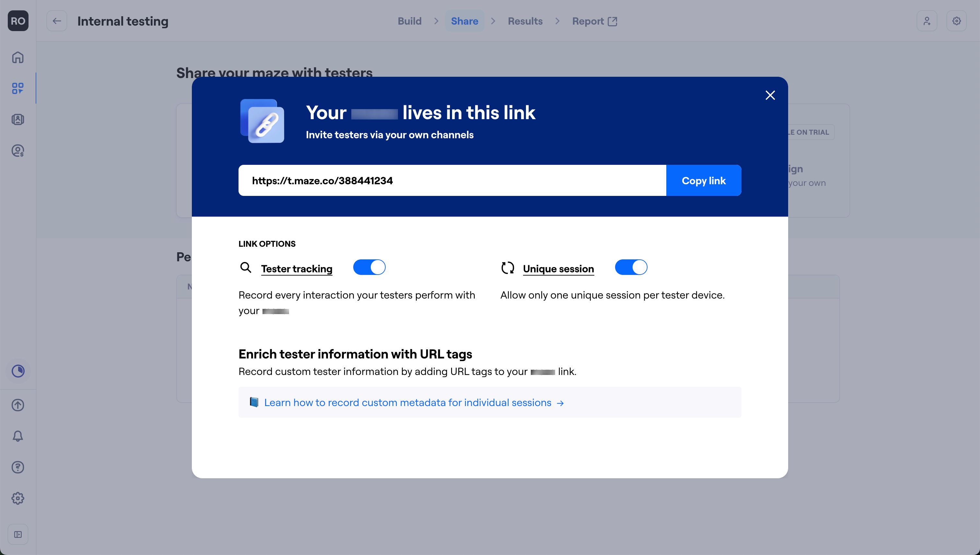The width and height of the screenshot is (980, 555).
Task: Open the projects grid icon in sidebar
Action: coord(18,88)
